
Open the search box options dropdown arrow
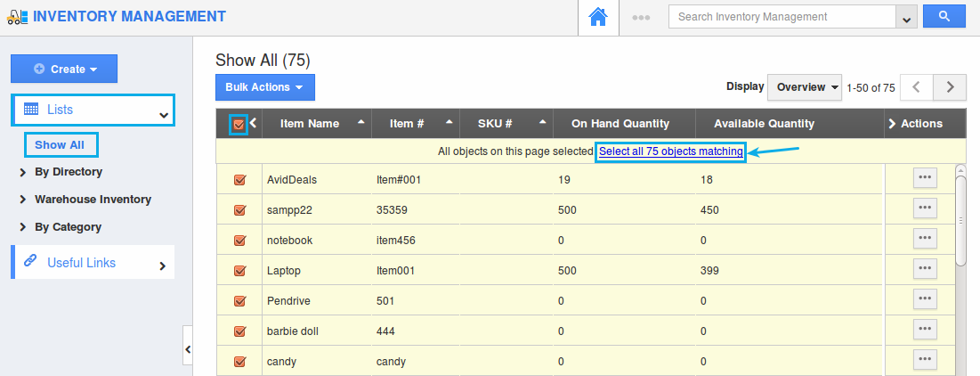[x=906, y=18]
